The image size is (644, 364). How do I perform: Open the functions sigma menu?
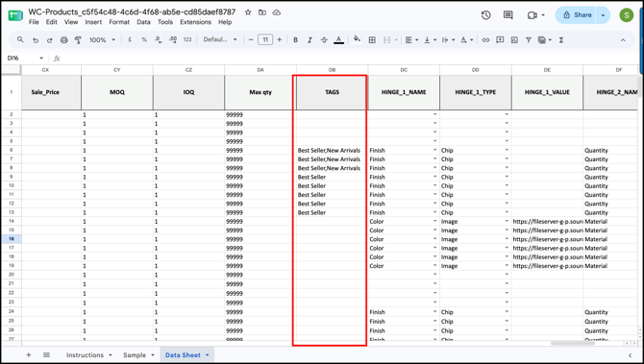[561, 39]
